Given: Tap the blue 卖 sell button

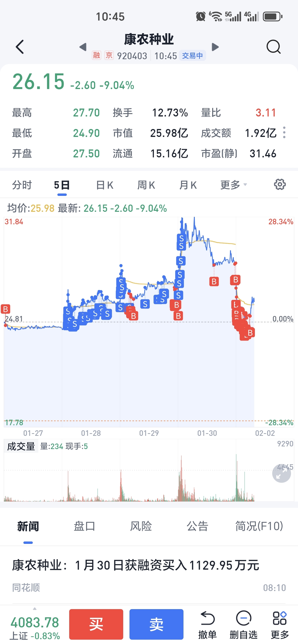Looking at the screenshot, I should pos(156,624).
